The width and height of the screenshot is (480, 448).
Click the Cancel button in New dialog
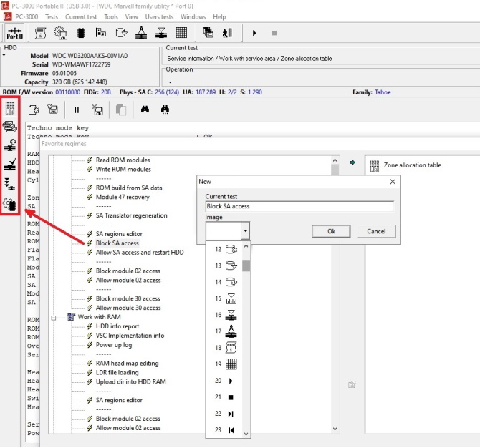[376, 231]
